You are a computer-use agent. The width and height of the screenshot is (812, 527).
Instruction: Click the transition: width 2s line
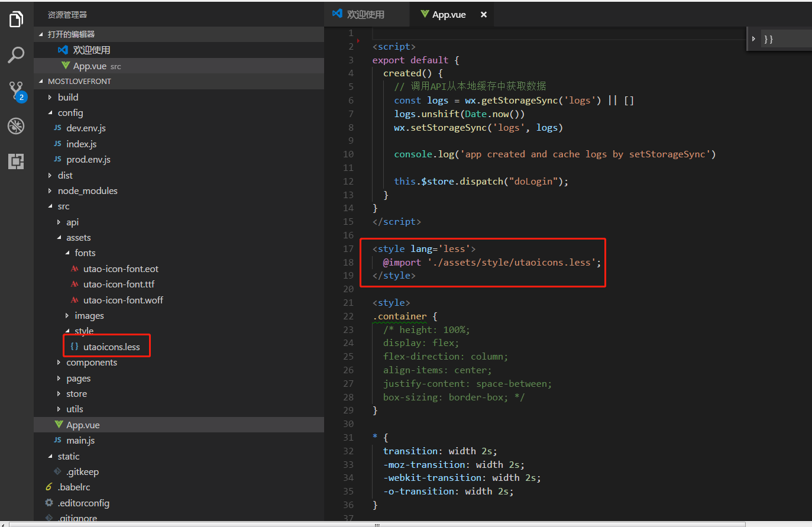440,451
